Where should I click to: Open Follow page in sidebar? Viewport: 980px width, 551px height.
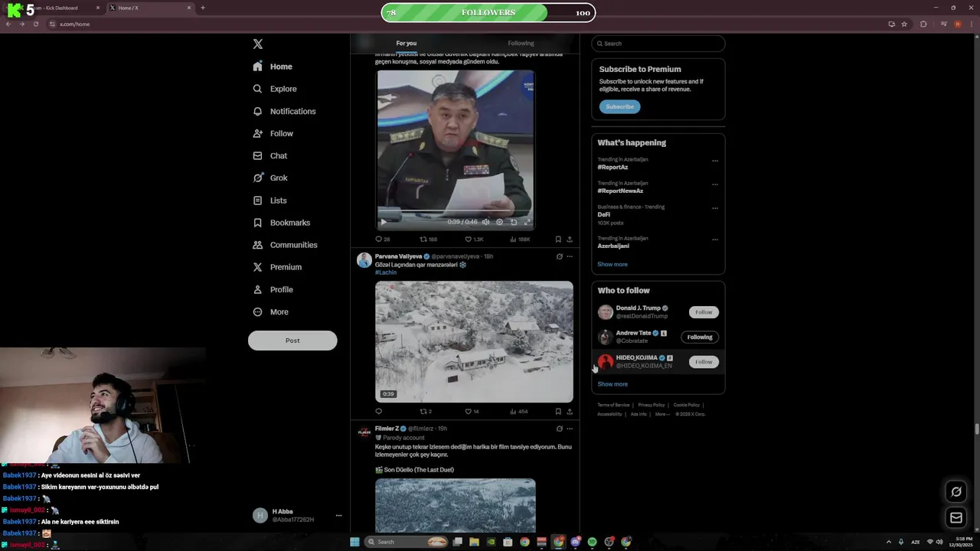click(273, 133)
